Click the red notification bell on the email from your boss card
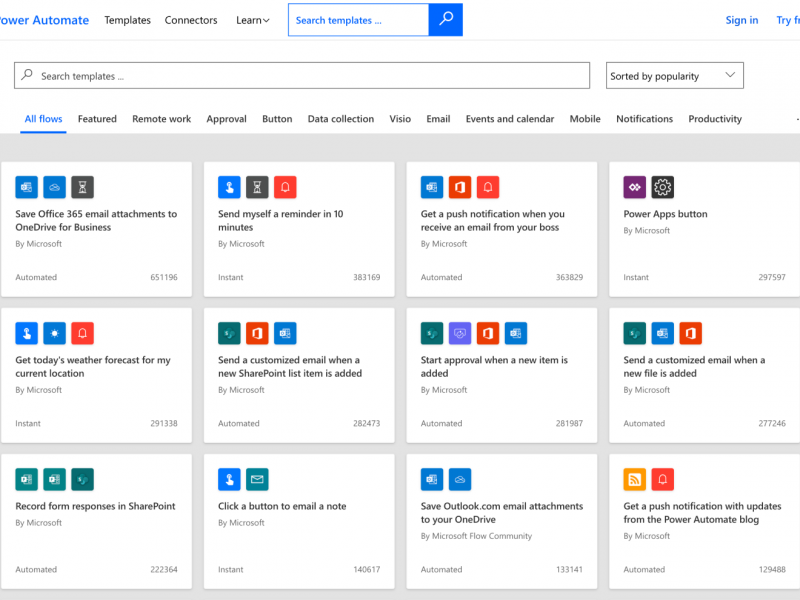Image resolution: width=800 pixels, height=600 pixels. pyautogui.click(x=488, y=187)
